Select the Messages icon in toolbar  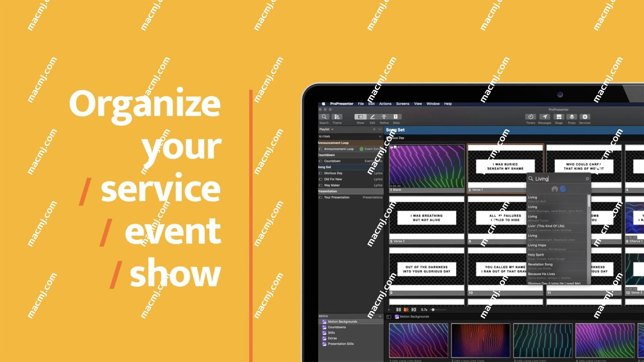tap(543, 117)
